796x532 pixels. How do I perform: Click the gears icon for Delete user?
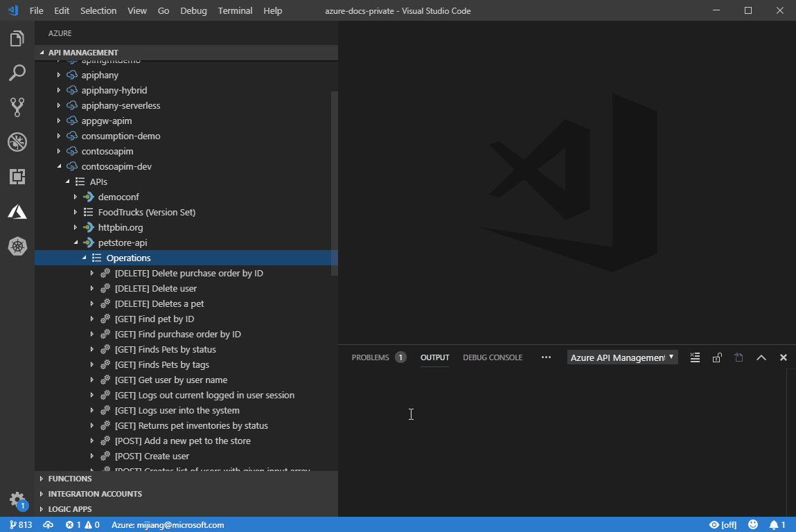(105, 288)
